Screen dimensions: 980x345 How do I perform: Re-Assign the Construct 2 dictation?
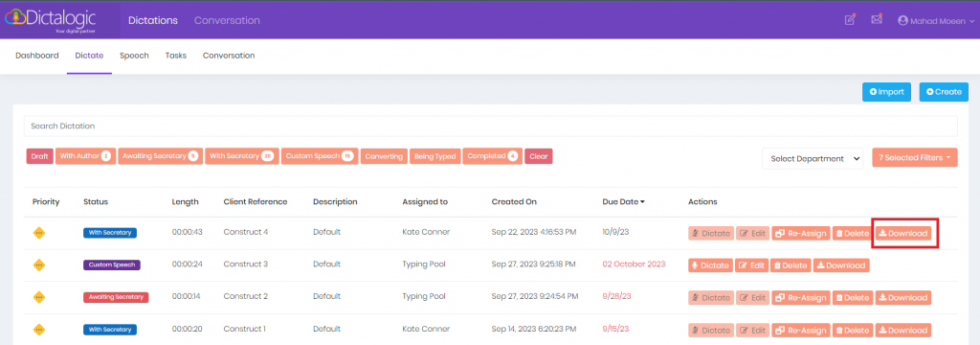801,298
